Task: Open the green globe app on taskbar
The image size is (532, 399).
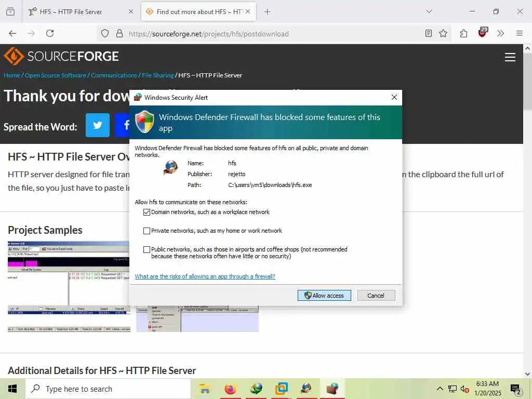Action: (x=256, y=389)
